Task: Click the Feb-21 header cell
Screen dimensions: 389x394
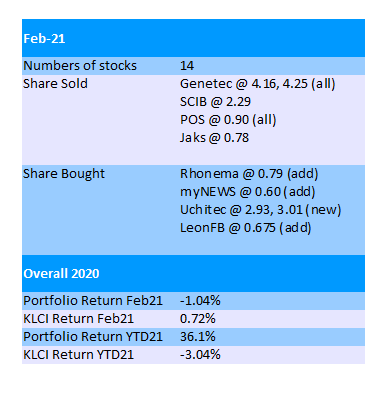Action: click(x=193, y=38)
